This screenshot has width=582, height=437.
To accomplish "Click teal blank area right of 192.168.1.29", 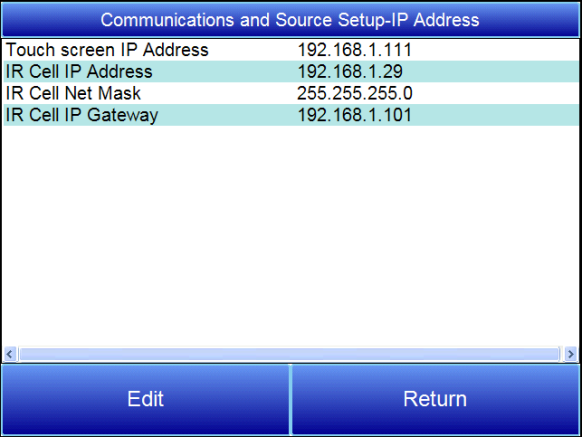I will click(491, 71).
